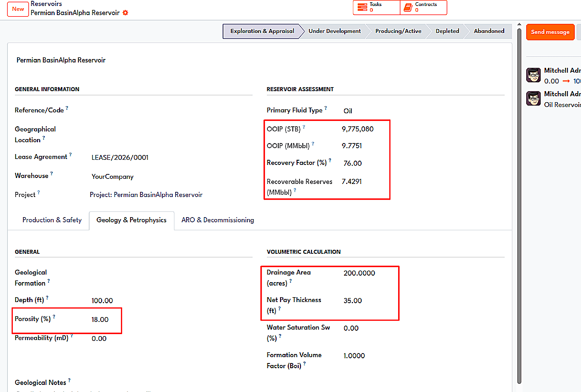
Task: Click Mitchell avatar beside Oil Reservoir entry
Action: pos(533,98)
